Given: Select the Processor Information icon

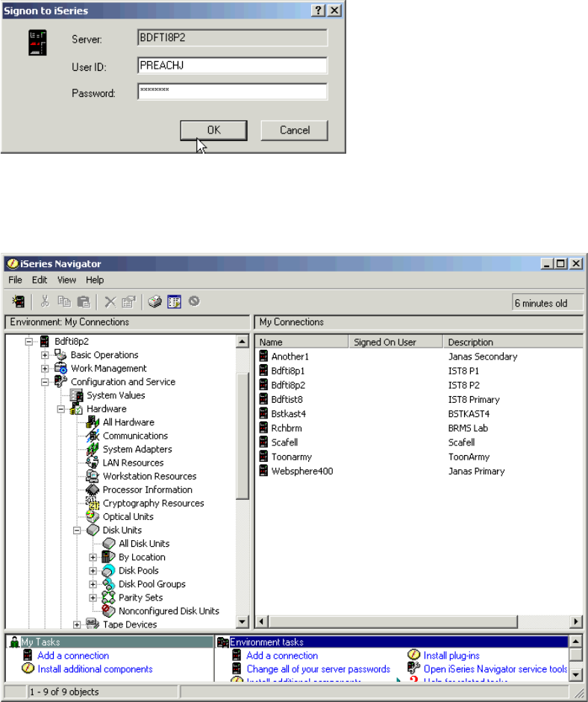Looking at the screenshot, I should (93, 489).
